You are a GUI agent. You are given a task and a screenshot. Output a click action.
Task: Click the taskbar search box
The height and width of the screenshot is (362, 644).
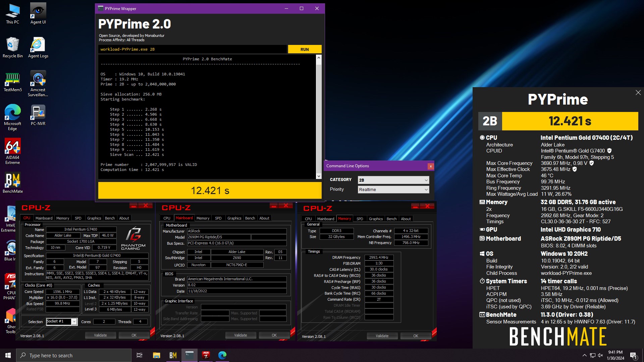click(x=74, y=355)
